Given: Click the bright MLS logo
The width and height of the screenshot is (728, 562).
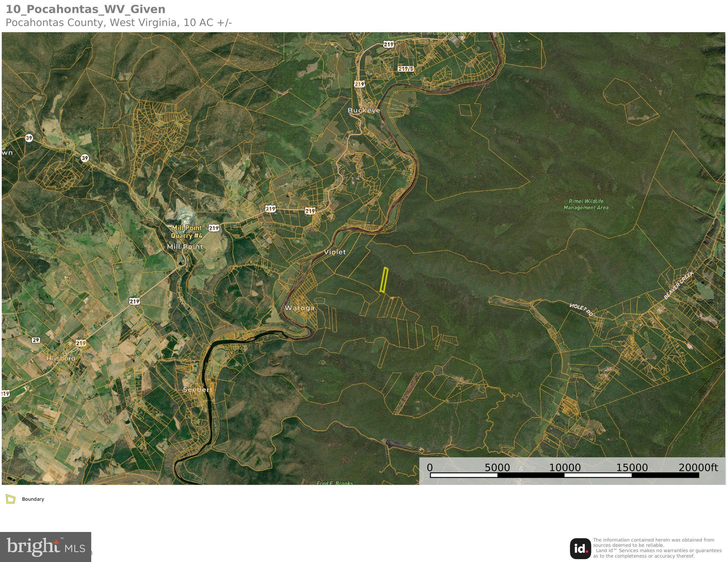Looking at the screenshot, I should point(45,547).
